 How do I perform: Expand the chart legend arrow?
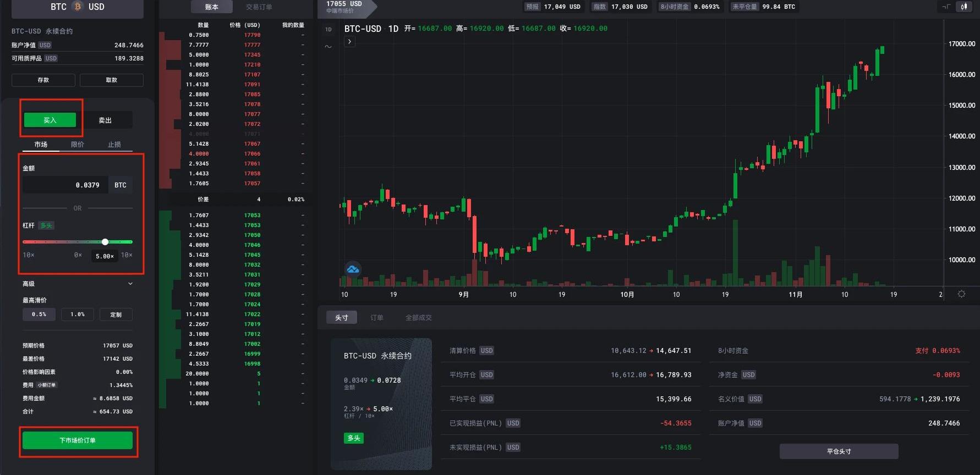349,42
